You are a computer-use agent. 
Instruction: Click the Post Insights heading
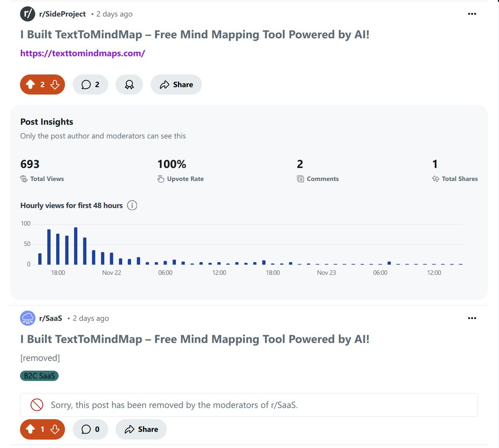coord(47,122)
